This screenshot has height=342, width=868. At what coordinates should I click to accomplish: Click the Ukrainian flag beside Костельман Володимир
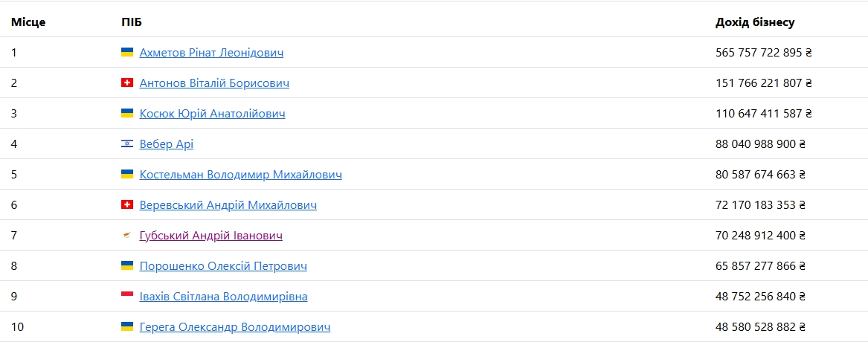pyautogui.click(x=127, y=175)
